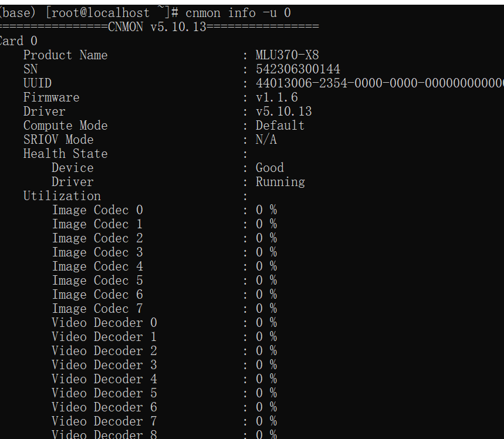Click the firmware version v1.1.6

[276, 97]
